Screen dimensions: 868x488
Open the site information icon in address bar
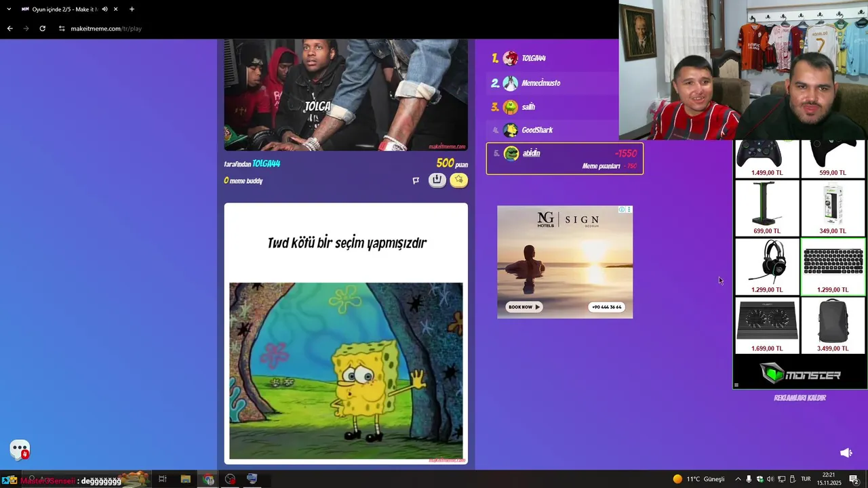(62, 28)
